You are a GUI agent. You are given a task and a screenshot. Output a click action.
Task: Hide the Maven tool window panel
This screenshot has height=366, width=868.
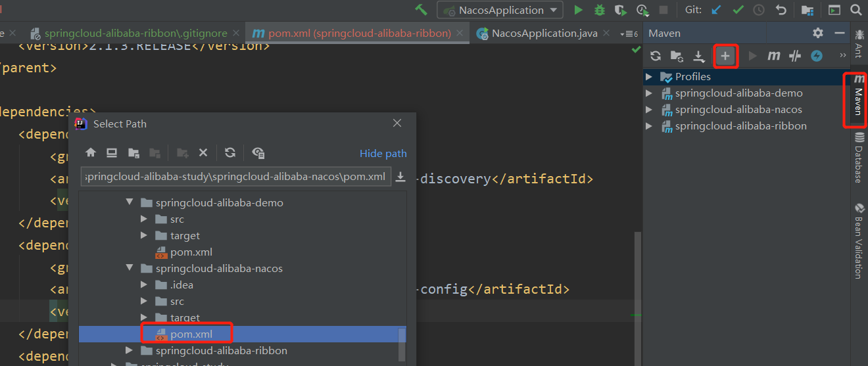[839, 33]
